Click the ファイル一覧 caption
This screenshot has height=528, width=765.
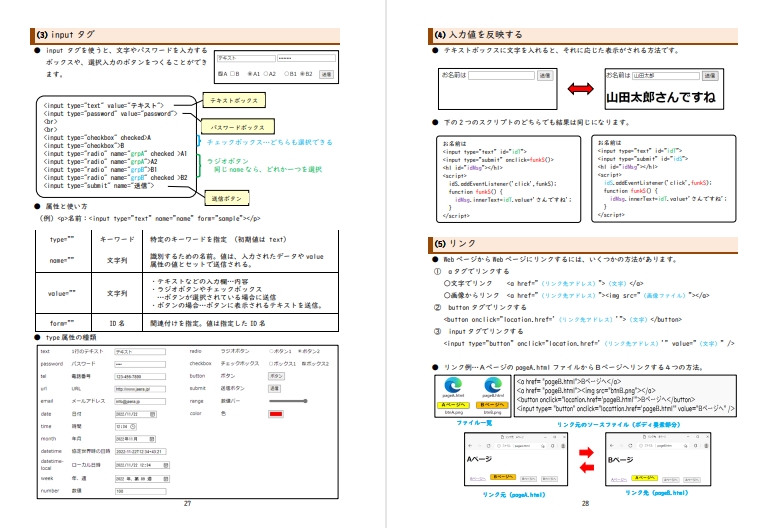pos(474,423)
